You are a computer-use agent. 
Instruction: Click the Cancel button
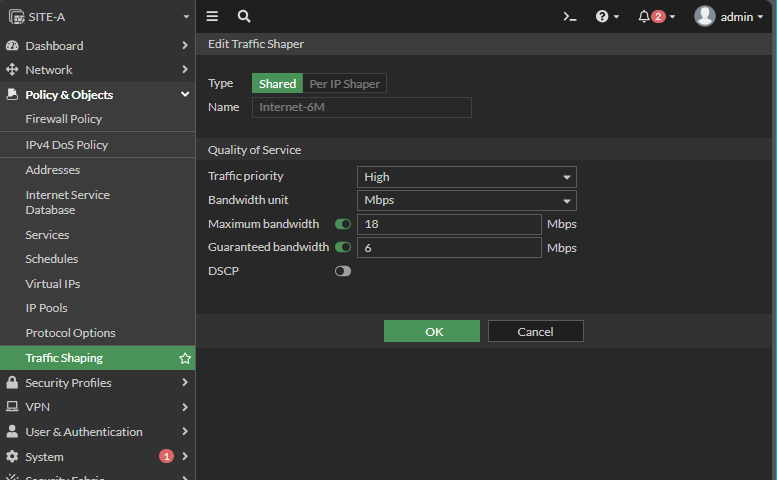(535, 331)
